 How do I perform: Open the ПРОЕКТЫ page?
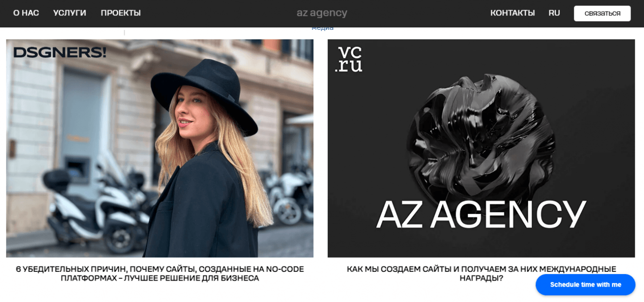[121, 13]
